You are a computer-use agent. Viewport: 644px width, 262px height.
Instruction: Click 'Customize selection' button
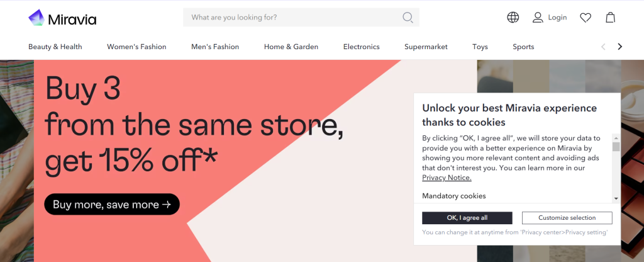(x=567, y=218)
